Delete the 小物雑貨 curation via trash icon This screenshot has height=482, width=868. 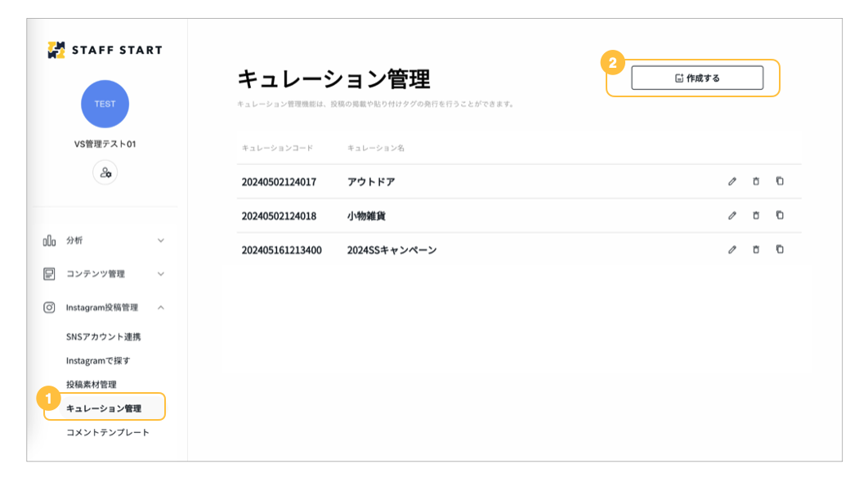pyautogui.click(x=756, y=216)
